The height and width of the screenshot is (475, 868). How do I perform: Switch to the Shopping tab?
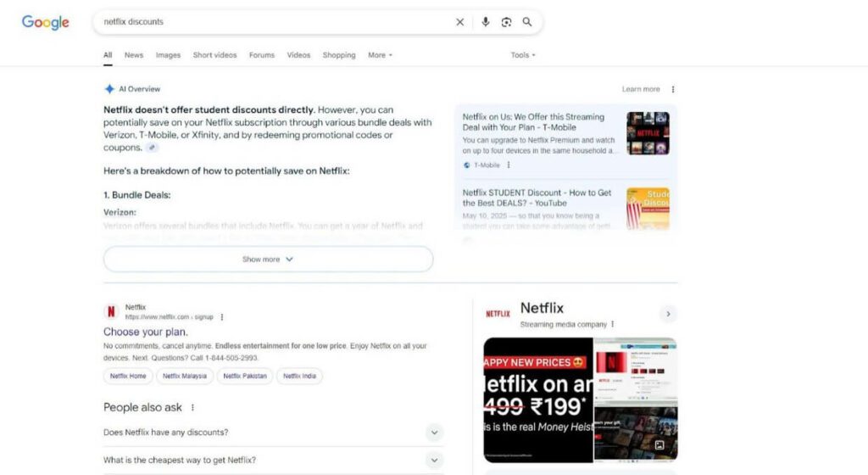click(339, 55)
